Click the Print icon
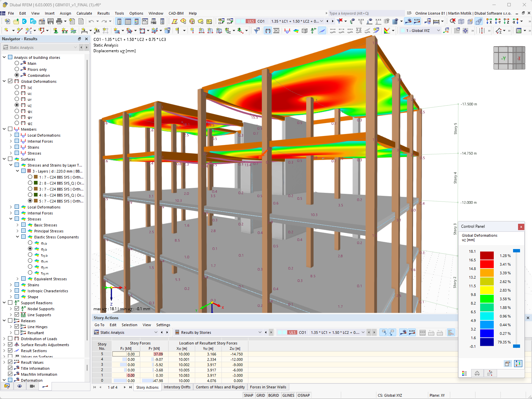The height and width of the screenshot is (399, 532). coord(59,21)
